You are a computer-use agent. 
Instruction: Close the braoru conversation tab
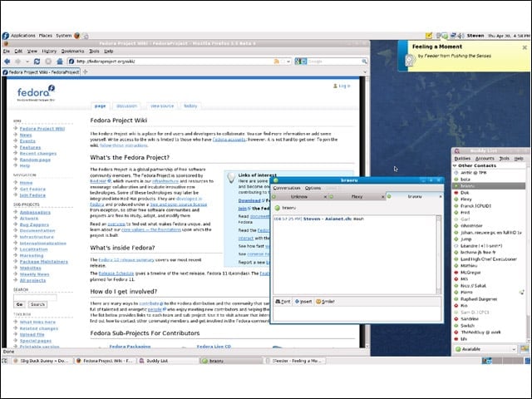441,196
